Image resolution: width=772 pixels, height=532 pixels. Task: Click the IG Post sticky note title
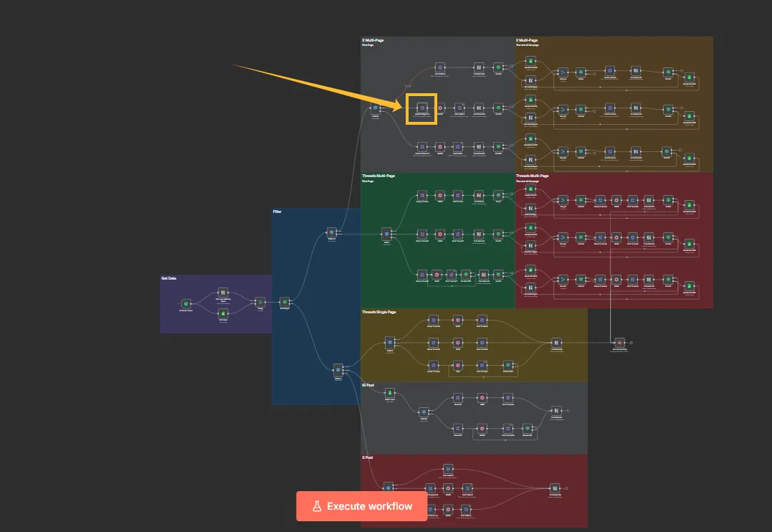(x=368, y=385)
